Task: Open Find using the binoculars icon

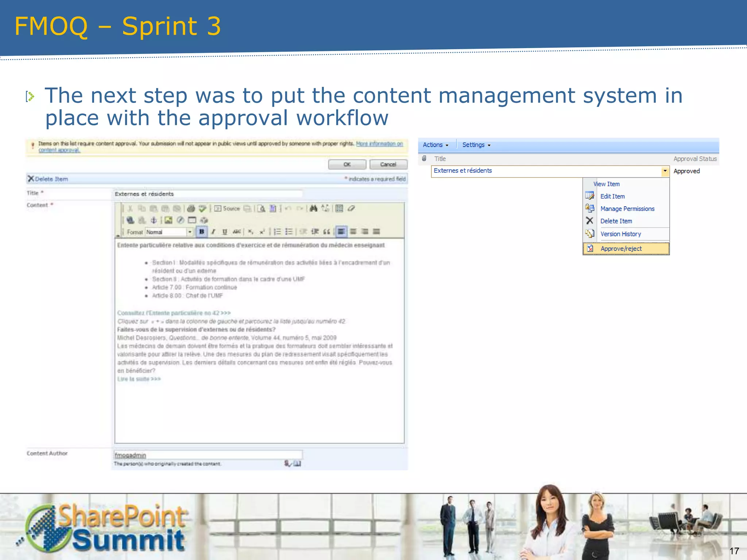Action: click(314, 209)
